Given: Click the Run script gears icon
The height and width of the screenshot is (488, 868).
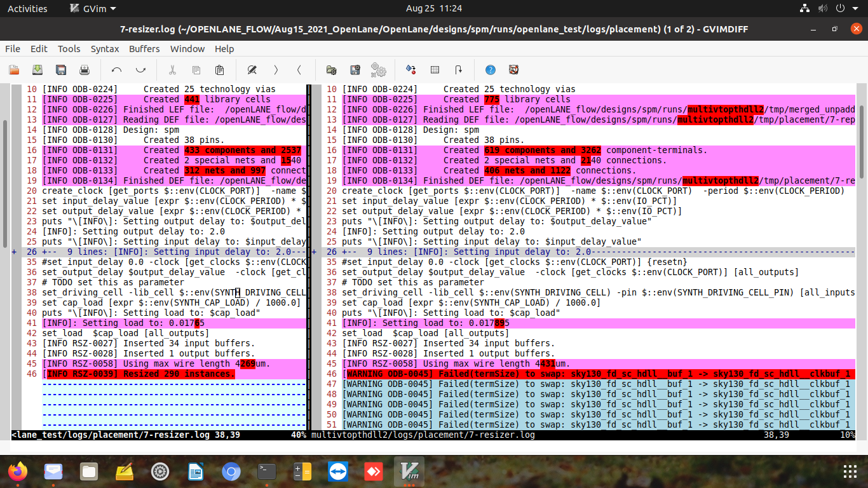Looking at the screenshot, I should point(379,70).
